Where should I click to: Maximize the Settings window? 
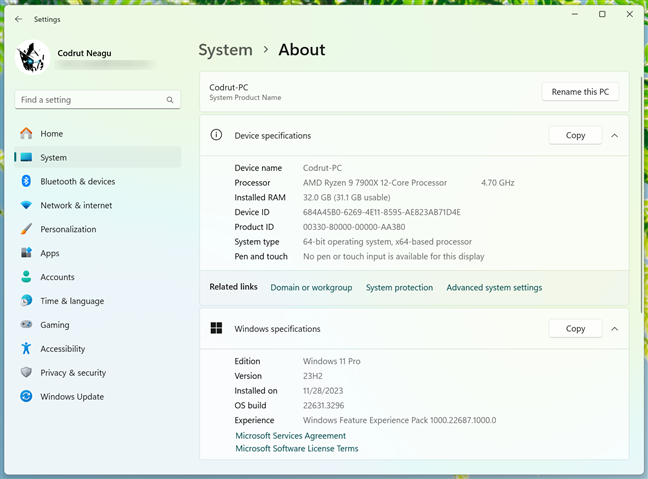pos(602,14)
